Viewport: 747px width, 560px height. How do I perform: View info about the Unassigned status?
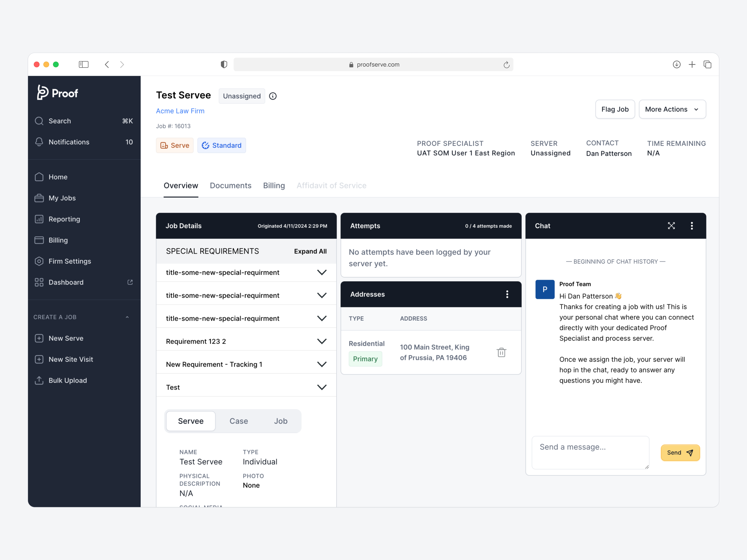tap(273, 96)
